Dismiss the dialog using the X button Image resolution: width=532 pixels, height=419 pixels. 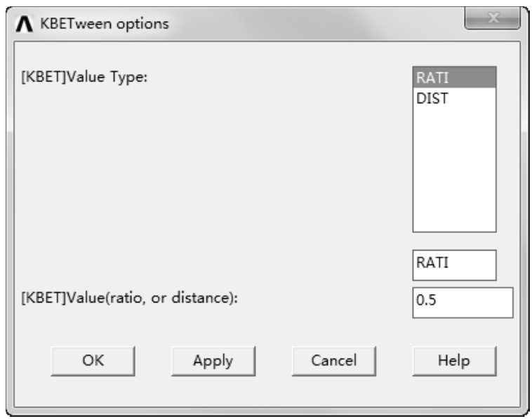coord(492,18)
